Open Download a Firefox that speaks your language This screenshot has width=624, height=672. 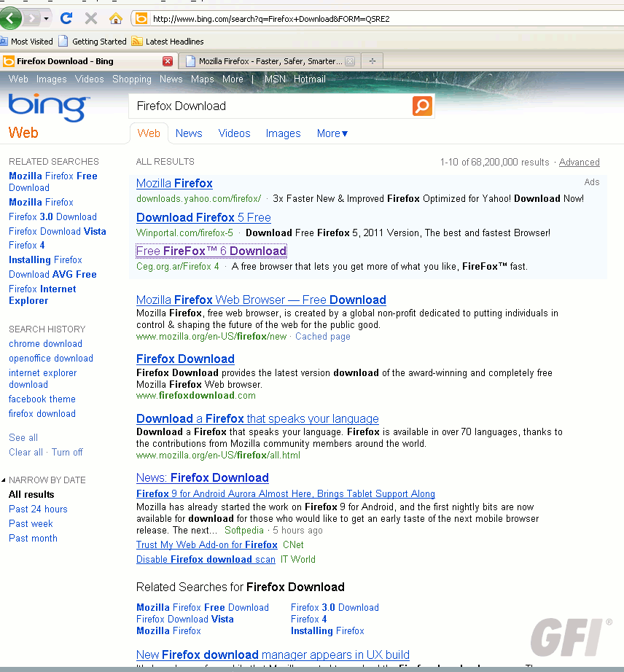click(x=257, y=418)
